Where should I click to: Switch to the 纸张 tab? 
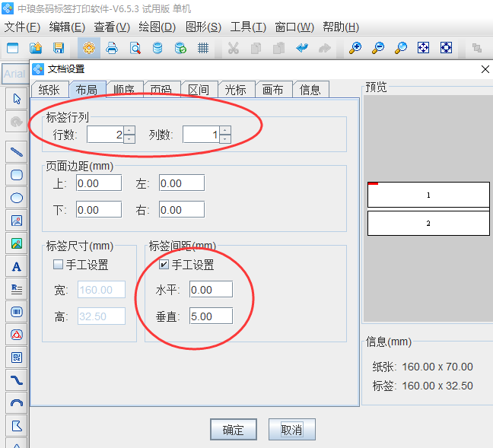click(x=49, y=90)
